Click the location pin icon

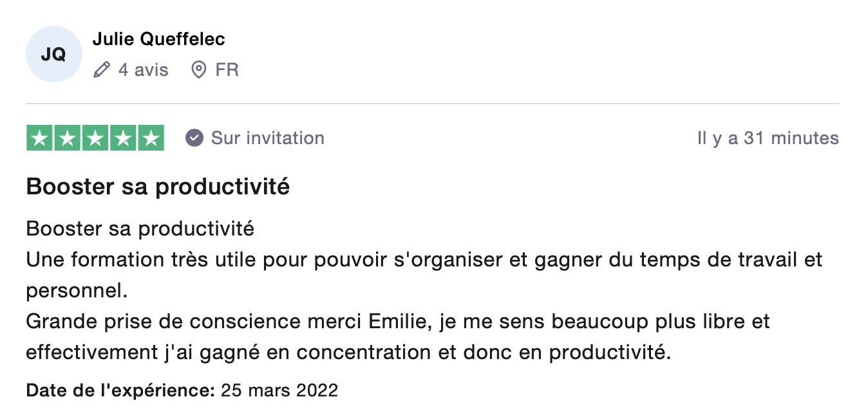[x=200, y=69]
